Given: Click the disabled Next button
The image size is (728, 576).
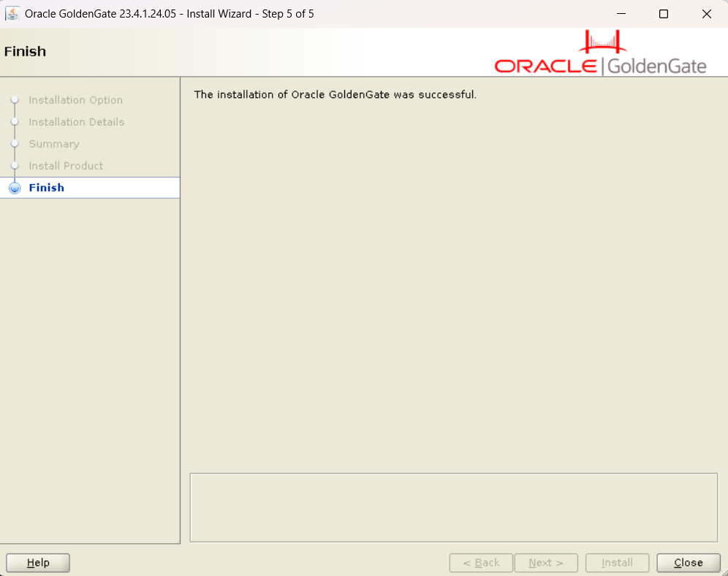Looking at the screenshot, I should (546, 563).
